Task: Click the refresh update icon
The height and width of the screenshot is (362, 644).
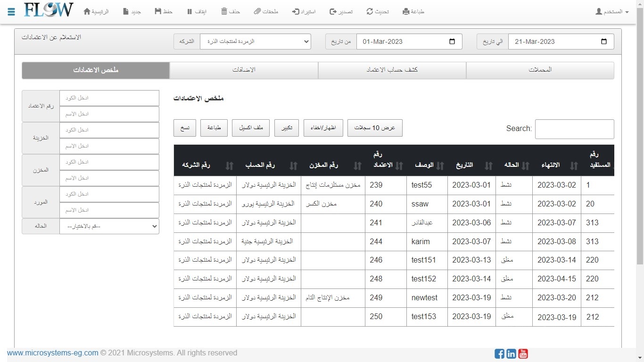Action: 370,11
